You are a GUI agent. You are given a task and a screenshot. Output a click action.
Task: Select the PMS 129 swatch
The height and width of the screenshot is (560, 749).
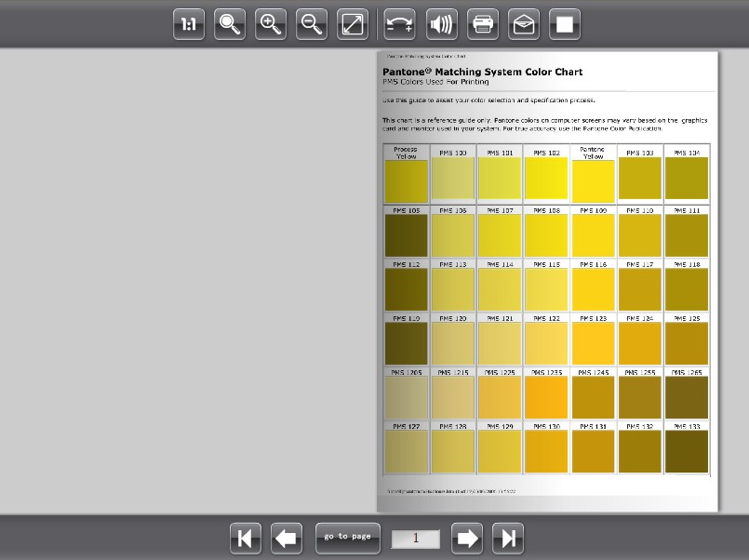point(500,451)
